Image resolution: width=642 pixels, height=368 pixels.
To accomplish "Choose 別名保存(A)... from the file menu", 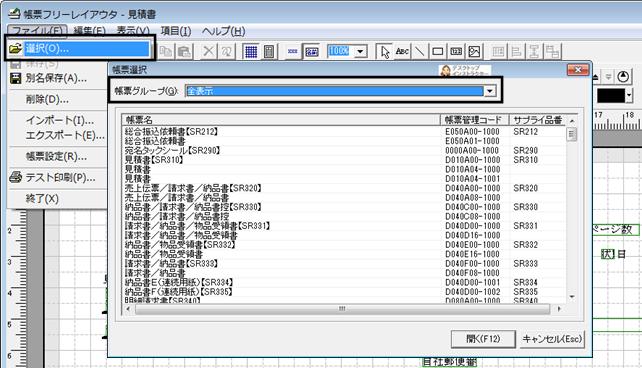I will (56, 78).
